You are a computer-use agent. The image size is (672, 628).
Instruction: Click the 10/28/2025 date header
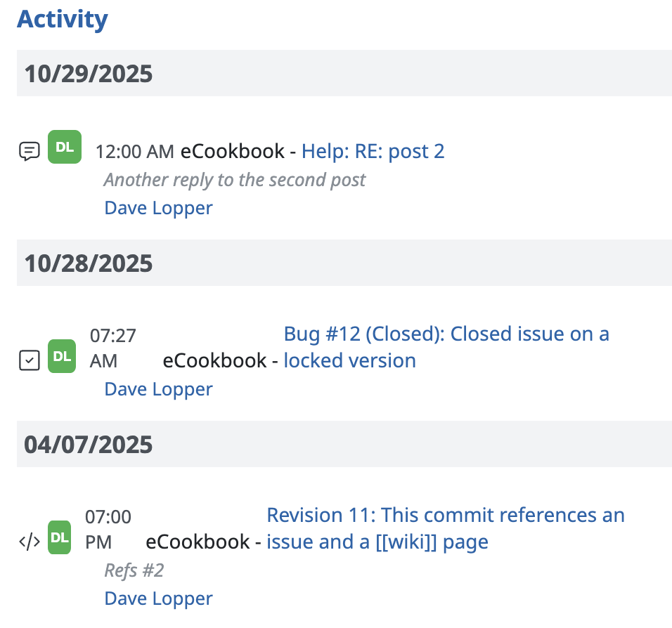[89, 263]
